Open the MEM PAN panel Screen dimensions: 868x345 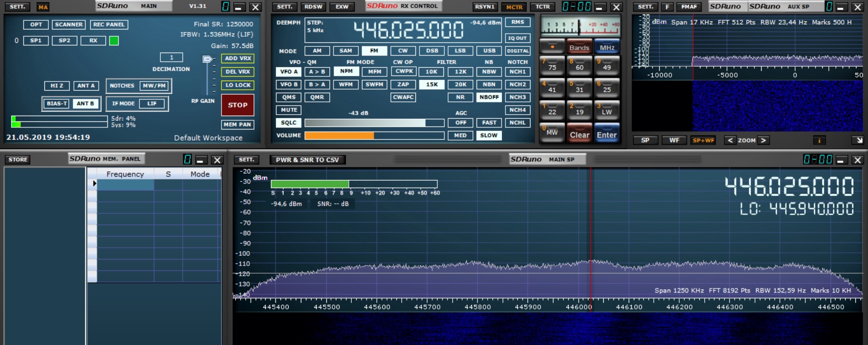click(x=238, y=124)
